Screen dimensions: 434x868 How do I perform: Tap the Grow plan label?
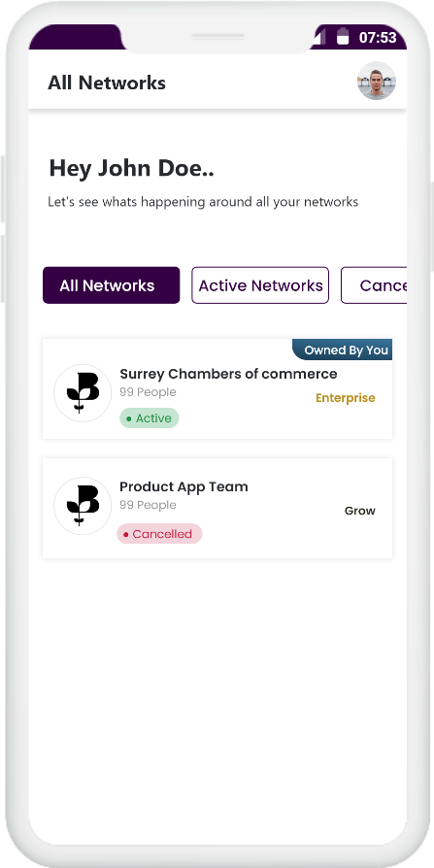(x=360, y=511)
